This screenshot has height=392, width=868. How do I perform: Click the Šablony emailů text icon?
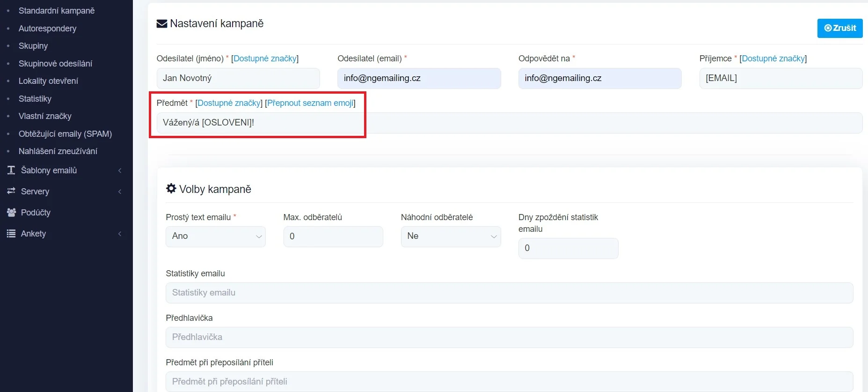pos(11,170)
